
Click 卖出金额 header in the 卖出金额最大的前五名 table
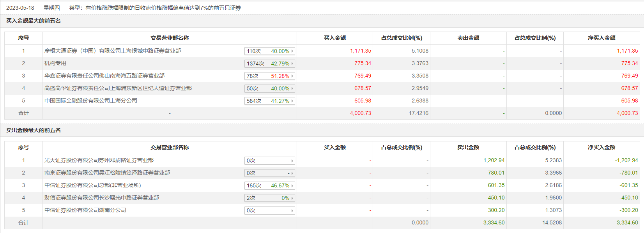(x=468, y=147)
